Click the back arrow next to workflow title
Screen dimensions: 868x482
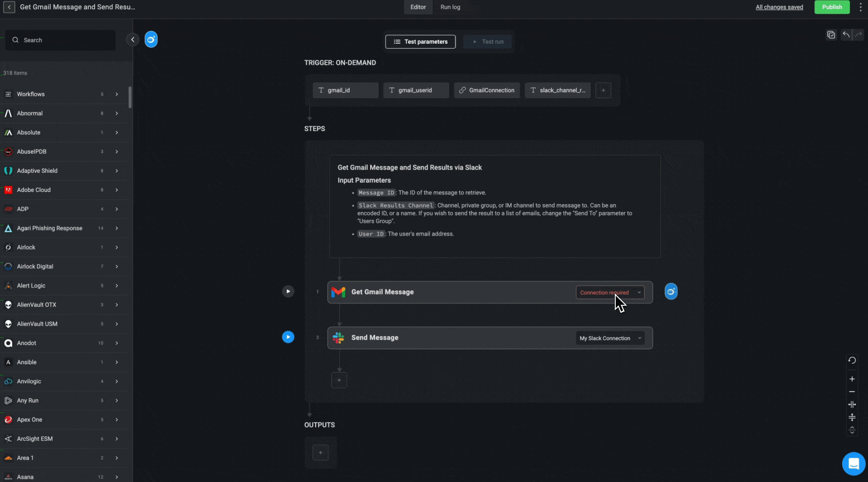pos(9,7)
